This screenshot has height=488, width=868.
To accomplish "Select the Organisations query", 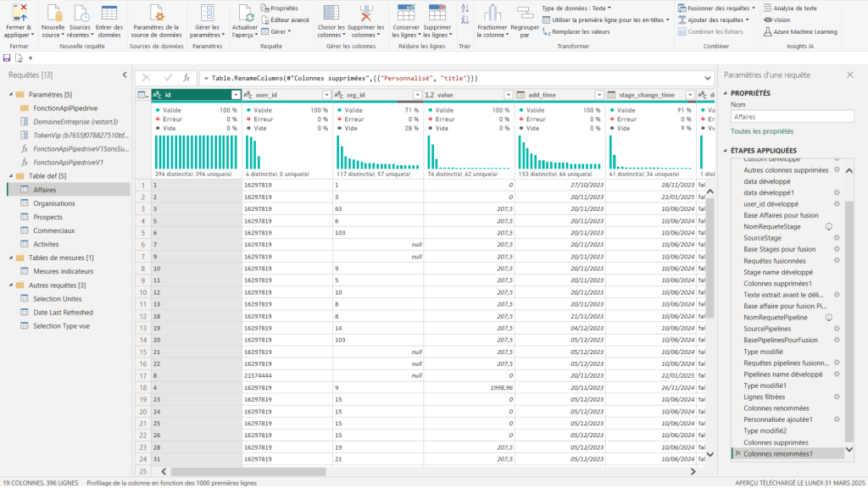I will [53, 203].
